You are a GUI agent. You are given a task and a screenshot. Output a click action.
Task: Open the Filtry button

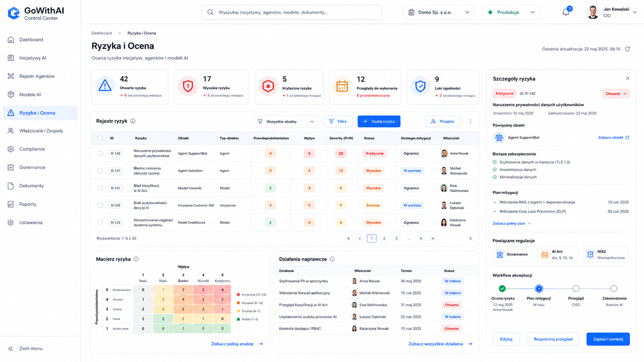pos(338,122)
